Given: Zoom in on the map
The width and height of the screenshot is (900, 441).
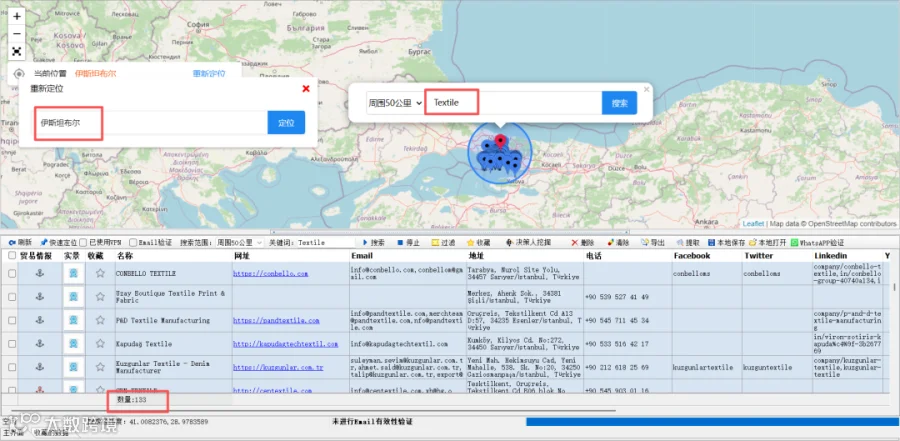Looking at the screenshot, I should tap(17, 17).
